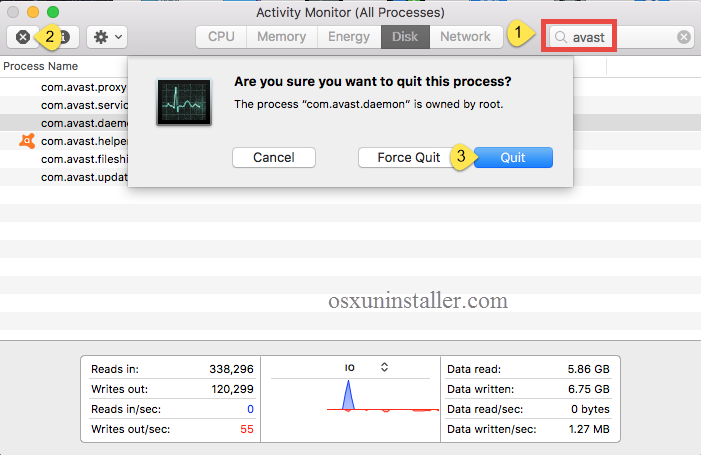Select the Network tab
Image resolution: width=701 pixels, height=455 pixels.
(465, 37)
